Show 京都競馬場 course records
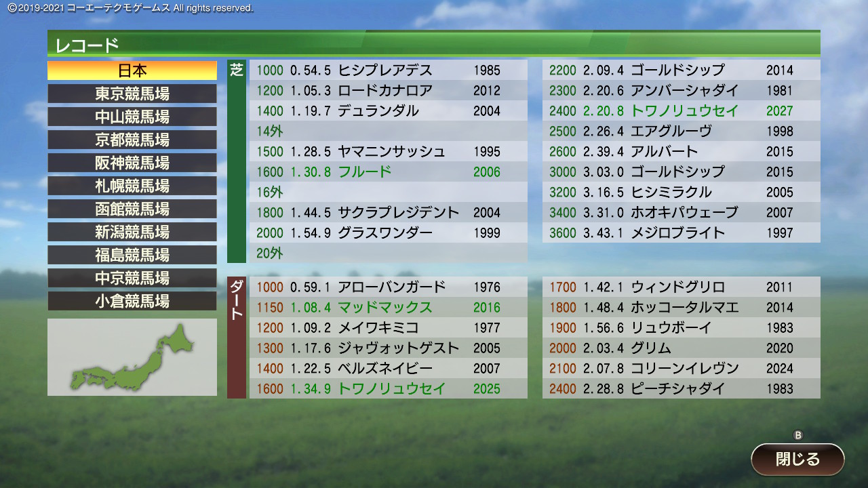The height and width of the screenshot is (488, 868). pyautogui.click(x=132, y=140)
